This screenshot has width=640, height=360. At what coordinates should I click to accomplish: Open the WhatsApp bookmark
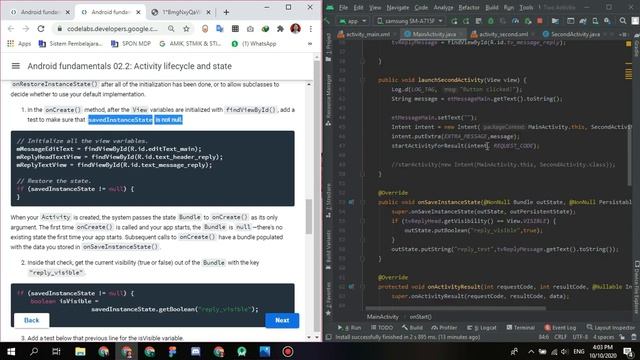point(254,44)
